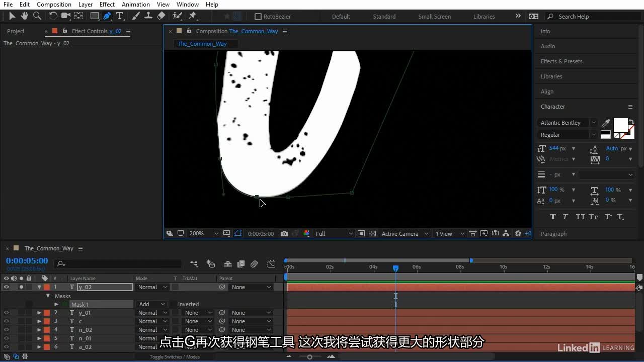Open the 200% magnification dropdown
Screen dimensions: 644x362
click(x=204, y=234)
